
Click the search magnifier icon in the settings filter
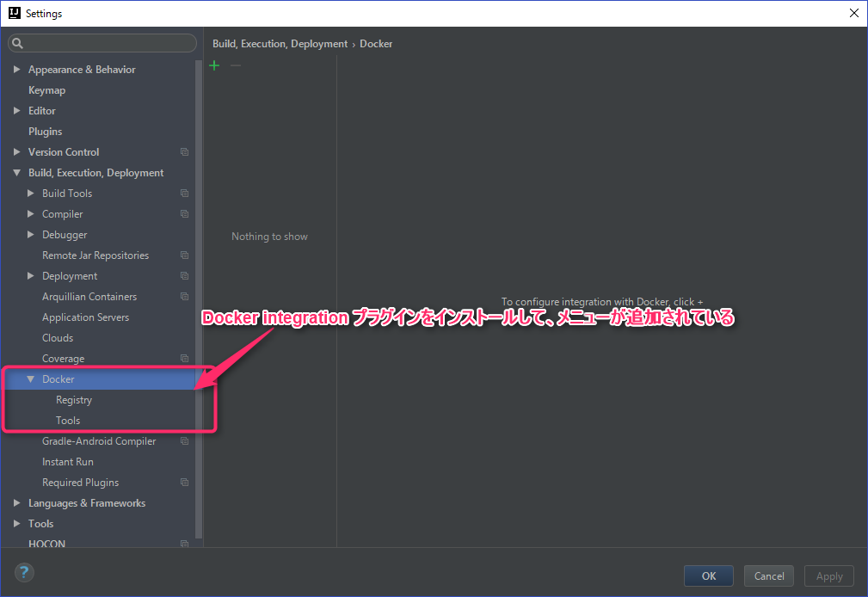[x=18, y=43]
